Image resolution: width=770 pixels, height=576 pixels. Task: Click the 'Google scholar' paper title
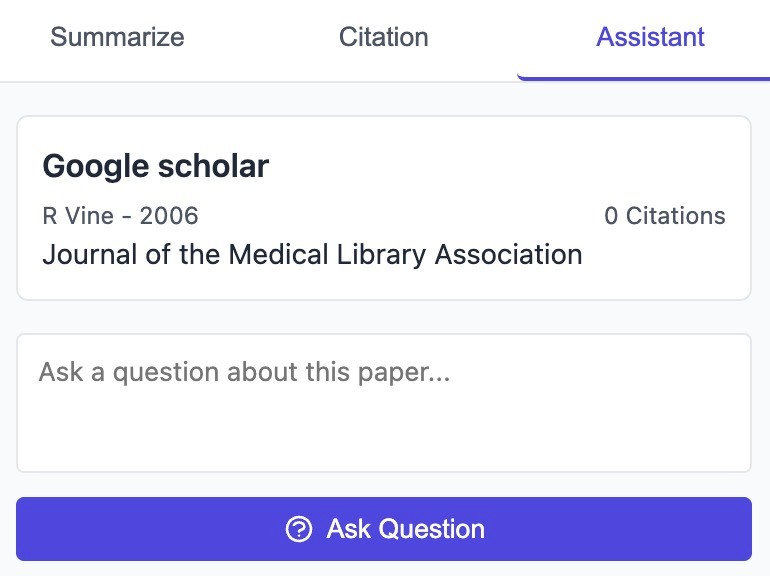coord(155,166)
